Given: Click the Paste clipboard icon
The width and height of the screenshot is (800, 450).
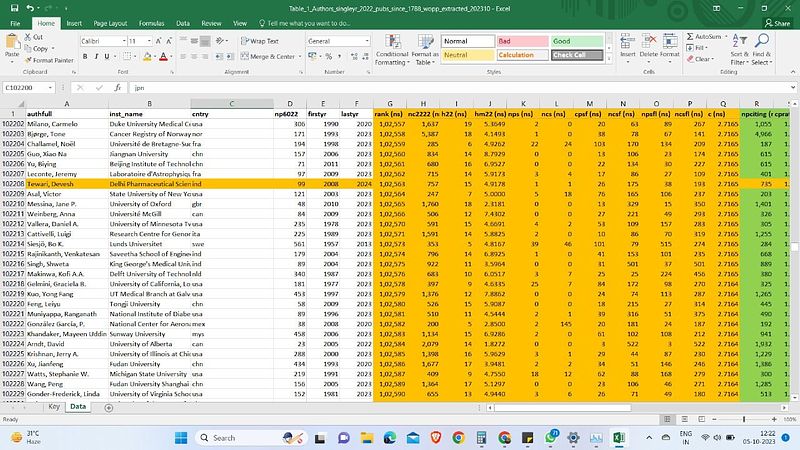Looking at the screenshot, I should [x=12, y=43].
